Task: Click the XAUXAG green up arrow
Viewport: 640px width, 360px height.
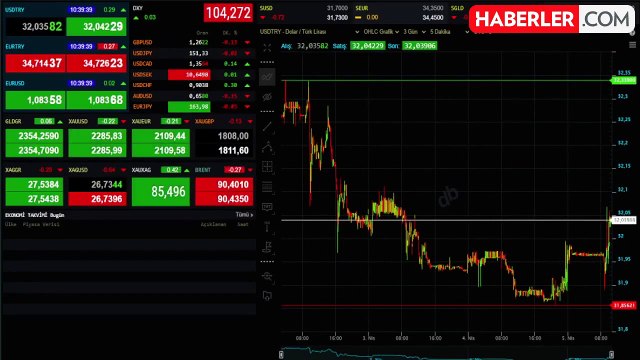Action: click(187, 170)
